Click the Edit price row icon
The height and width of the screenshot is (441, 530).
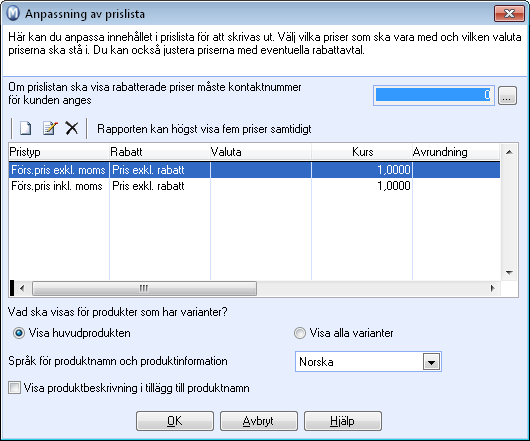(50, 128)
